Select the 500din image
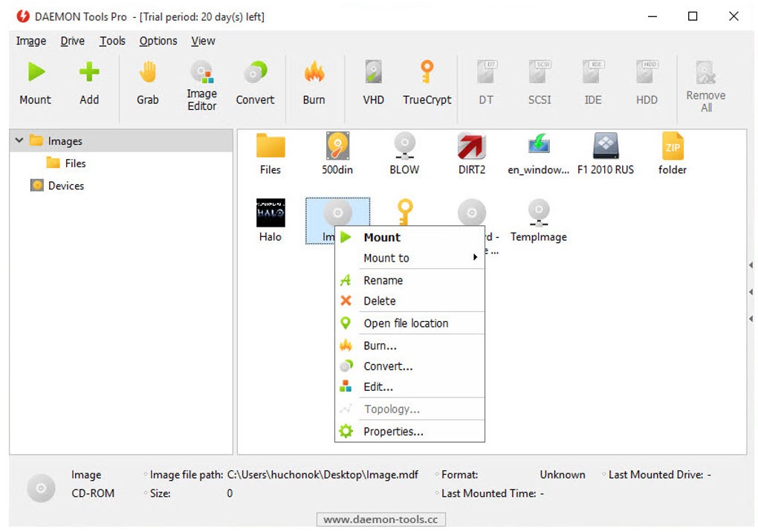This screenshot has width=758, height=532. click(337, 154)
